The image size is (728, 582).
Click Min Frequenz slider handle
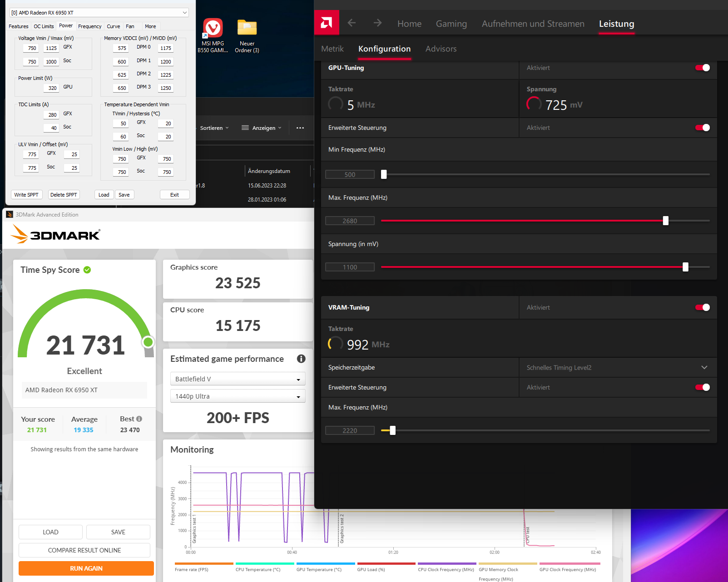point(384,174)
